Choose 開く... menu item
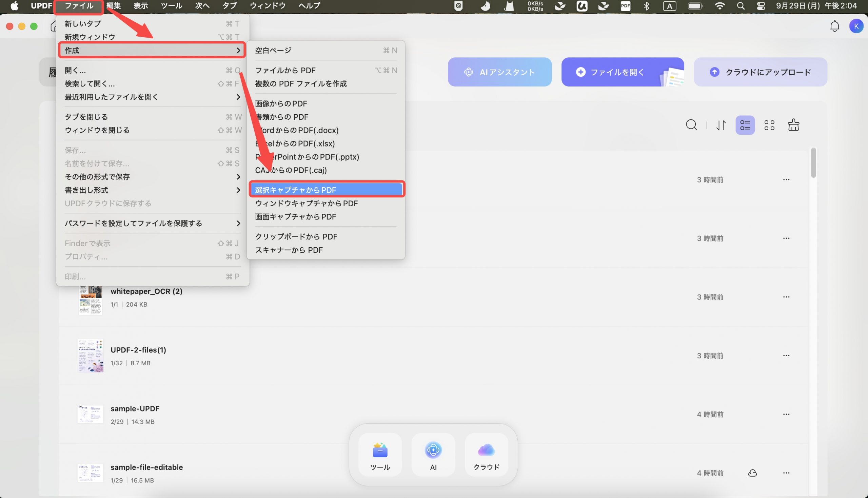 click(153, 71)
